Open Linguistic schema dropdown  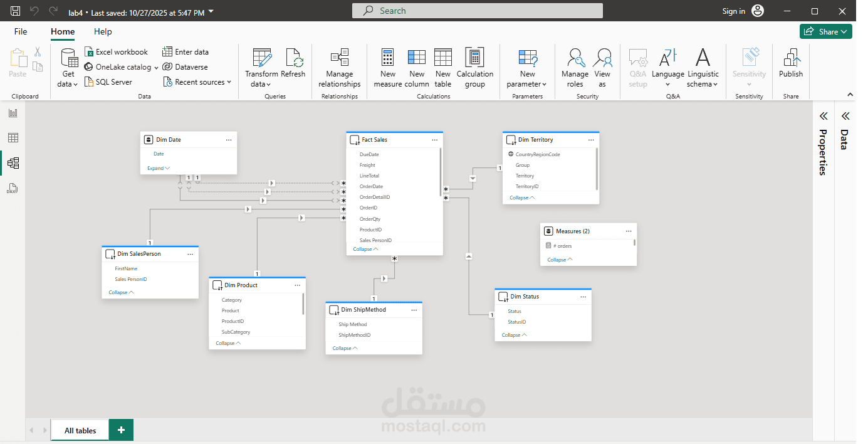703,68
